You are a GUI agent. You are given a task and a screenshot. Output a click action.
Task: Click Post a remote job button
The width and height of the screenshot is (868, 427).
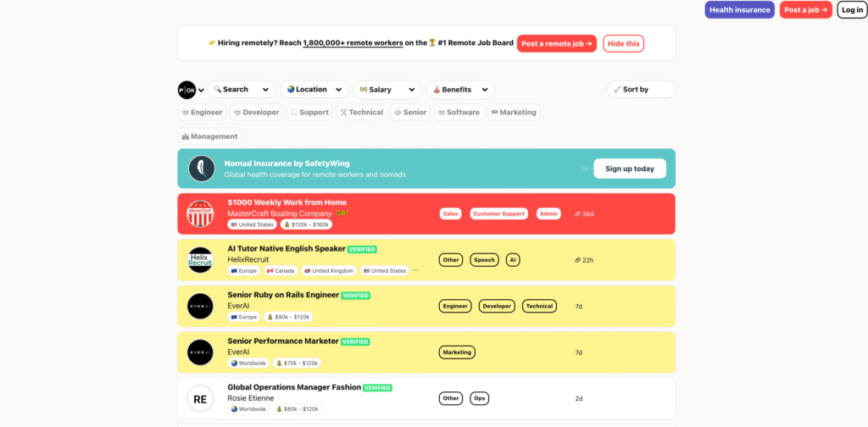tap(557, 44)
